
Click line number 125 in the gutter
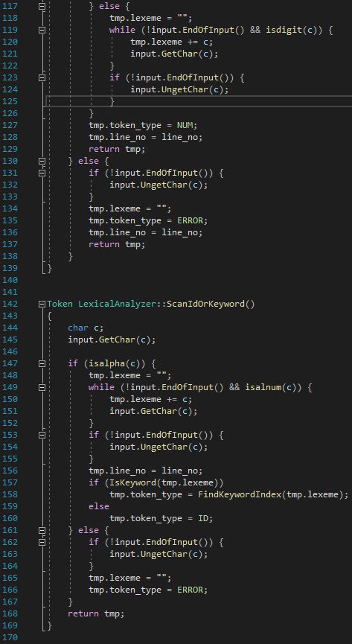[x=10, y=101]
